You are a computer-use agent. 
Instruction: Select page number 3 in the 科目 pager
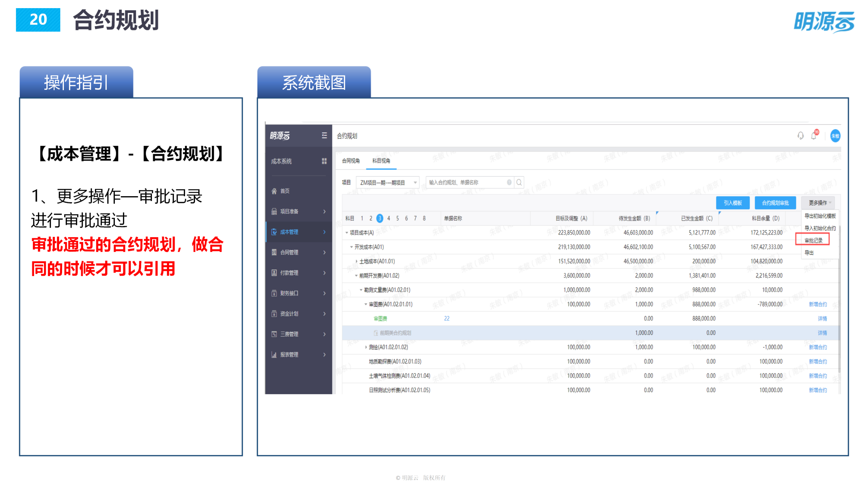[x=380, y=218]
